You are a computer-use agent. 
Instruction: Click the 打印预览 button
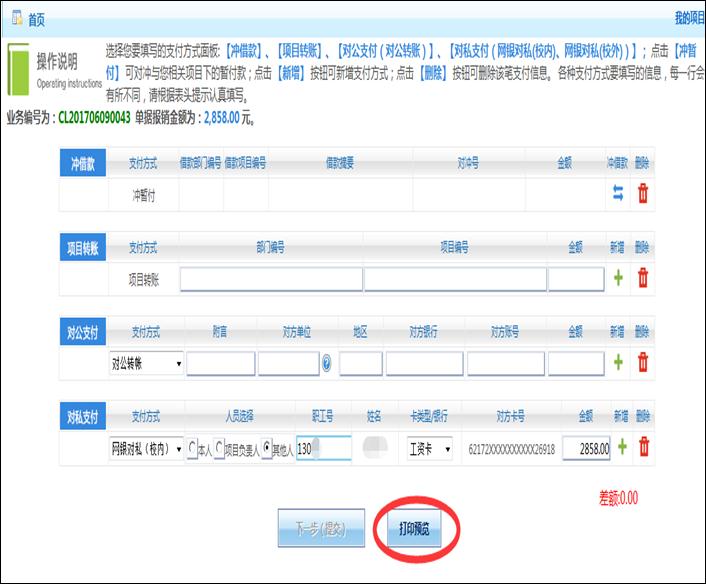pos(414,528)
